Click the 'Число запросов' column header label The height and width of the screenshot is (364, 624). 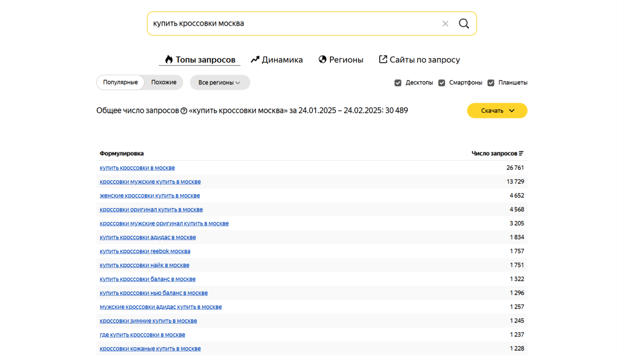click(494, 153)
